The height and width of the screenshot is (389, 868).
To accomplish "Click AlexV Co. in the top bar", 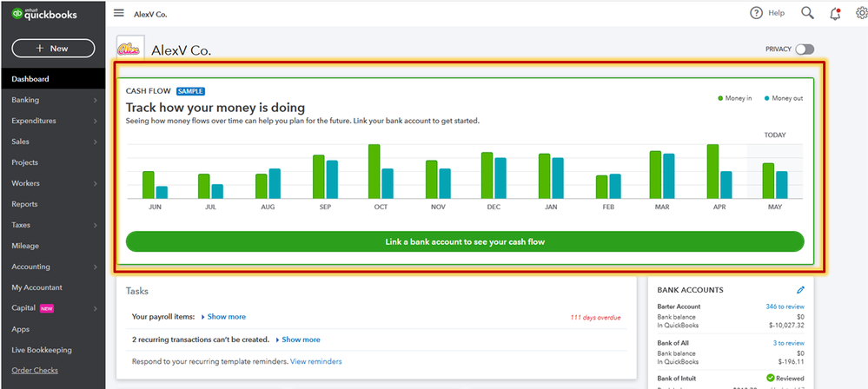I will (150, 15).
